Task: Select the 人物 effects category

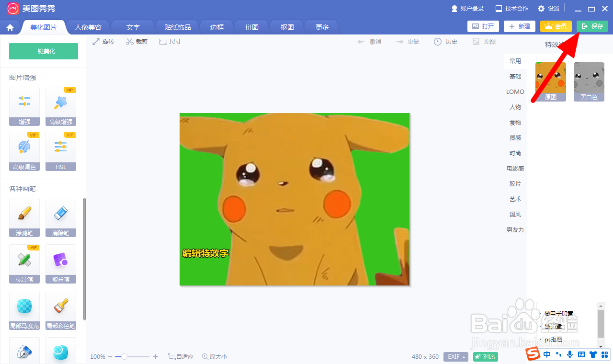Action: click(x=515, y=107)
